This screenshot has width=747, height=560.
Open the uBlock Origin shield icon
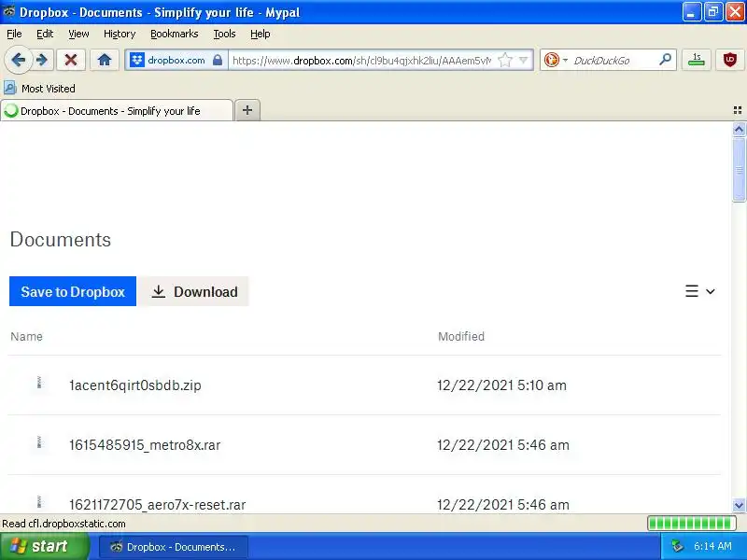(x=730, y=60)
